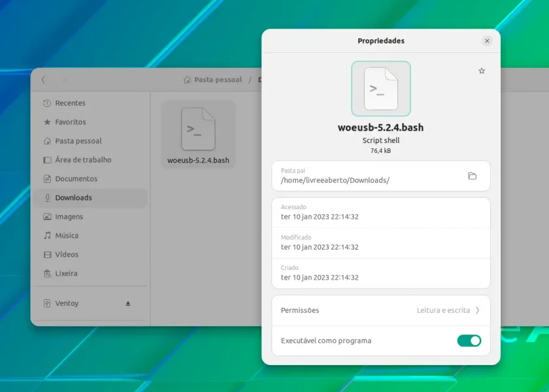Toggle the Executável como programa switch
This screenshot has width=549, height=392.
(469, 340)
